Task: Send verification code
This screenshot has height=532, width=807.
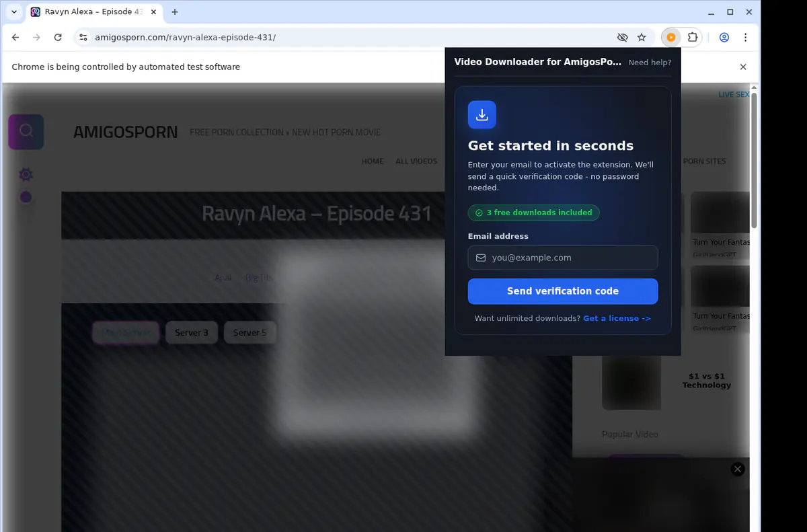Action: (563, 291)
